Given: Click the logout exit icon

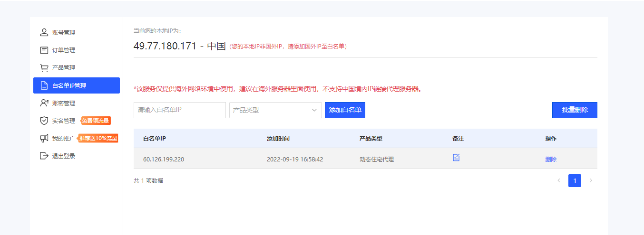Looking at the screenshot, I should point(44,156).
